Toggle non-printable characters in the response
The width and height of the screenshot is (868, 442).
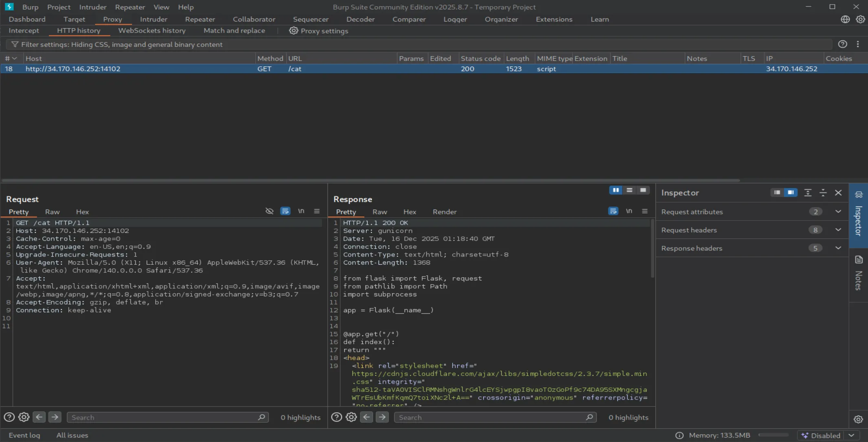click(629, 211)
